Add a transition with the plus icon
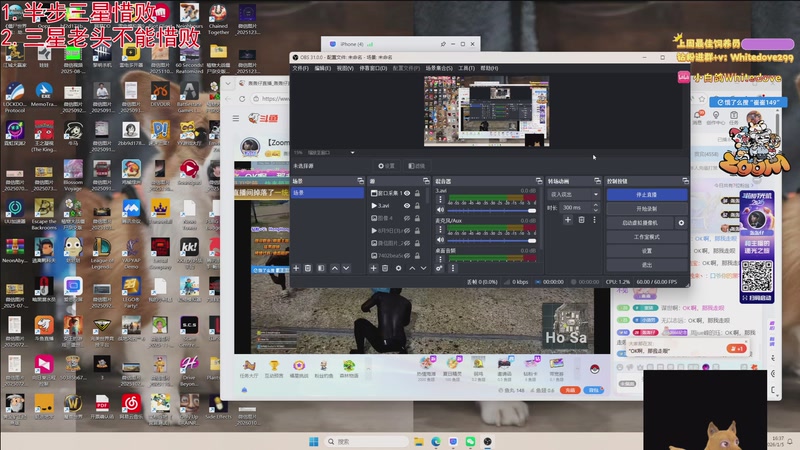 tap(568, 220)
